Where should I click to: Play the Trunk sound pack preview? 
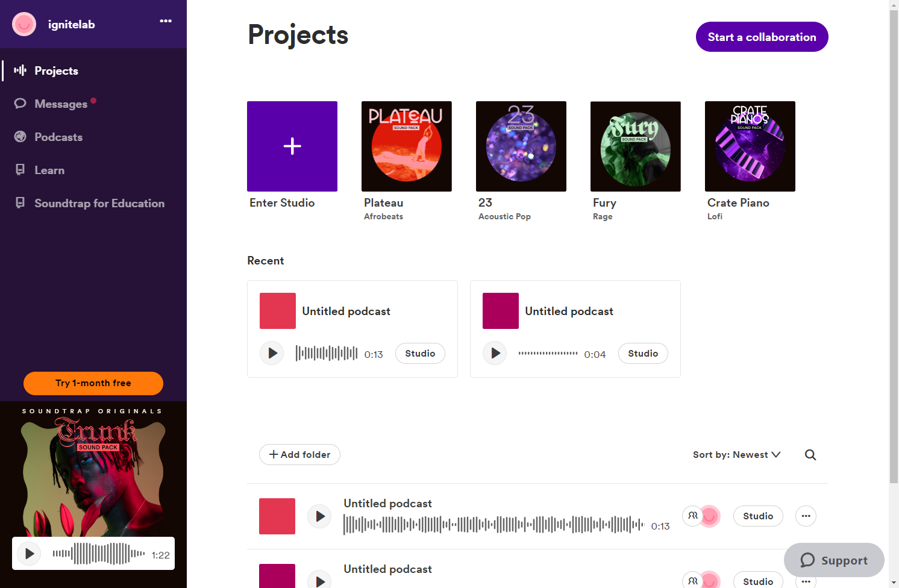pyautogui.click(x=29, y=554)
